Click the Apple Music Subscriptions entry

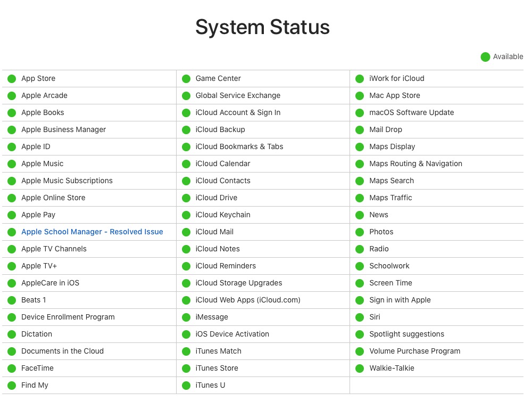point(67,181)
